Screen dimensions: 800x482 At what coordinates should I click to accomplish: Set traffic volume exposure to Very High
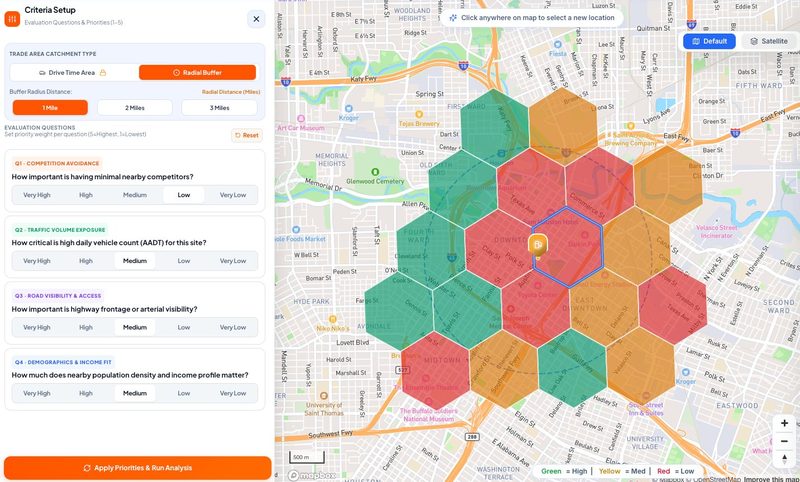coord(37,261)
